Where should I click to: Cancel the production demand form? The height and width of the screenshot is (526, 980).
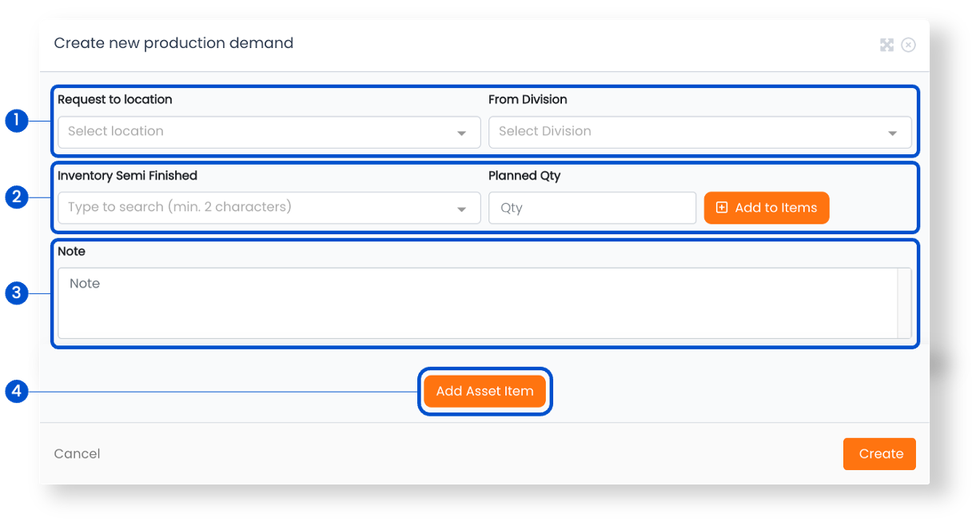77,454
